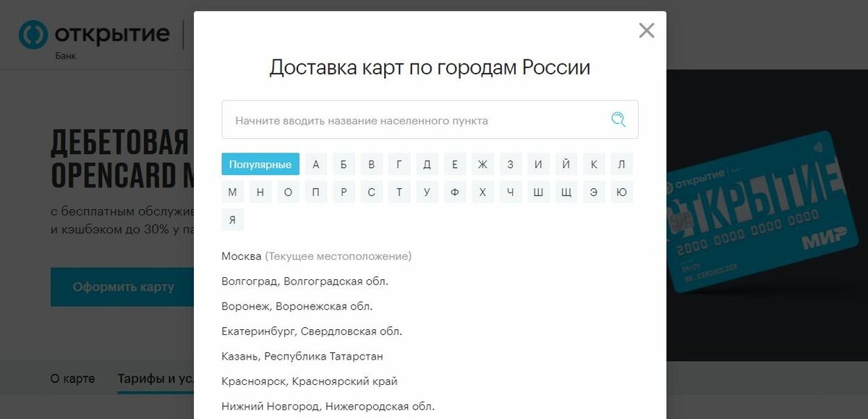Filter cities by letter А

(x=316, y=164)
